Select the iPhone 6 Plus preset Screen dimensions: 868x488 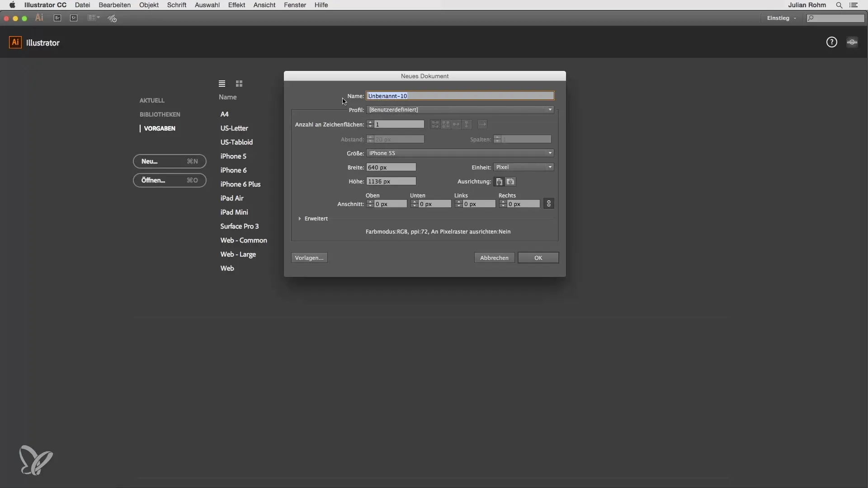coord(241,184)
